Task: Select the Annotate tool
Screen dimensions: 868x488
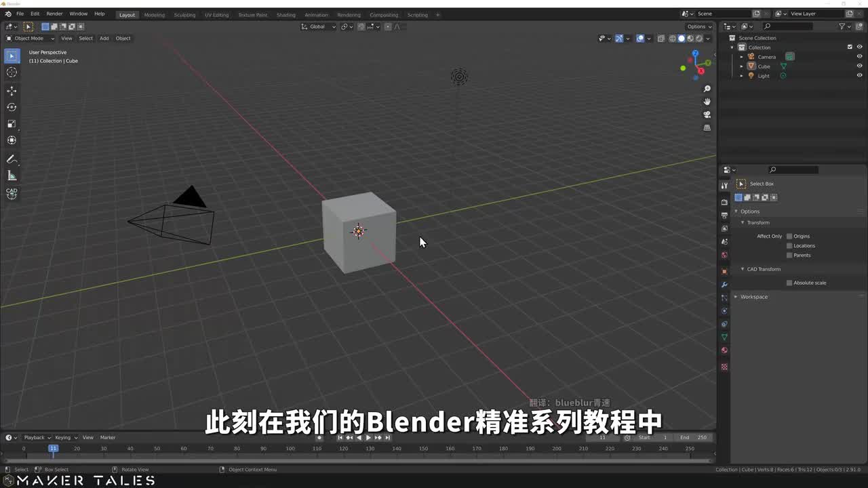Action: click(12, 159)
